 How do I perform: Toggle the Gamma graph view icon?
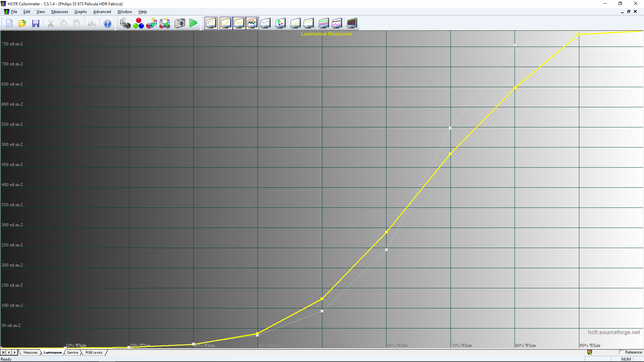coord(239,23)
